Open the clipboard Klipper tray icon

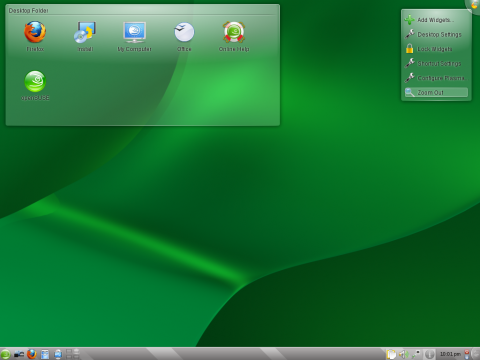click(391, 354)
